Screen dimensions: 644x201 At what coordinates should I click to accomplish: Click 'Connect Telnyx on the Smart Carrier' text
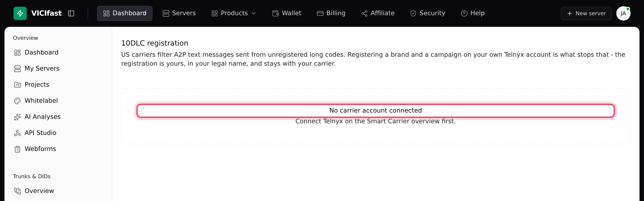tap(352, 121)
